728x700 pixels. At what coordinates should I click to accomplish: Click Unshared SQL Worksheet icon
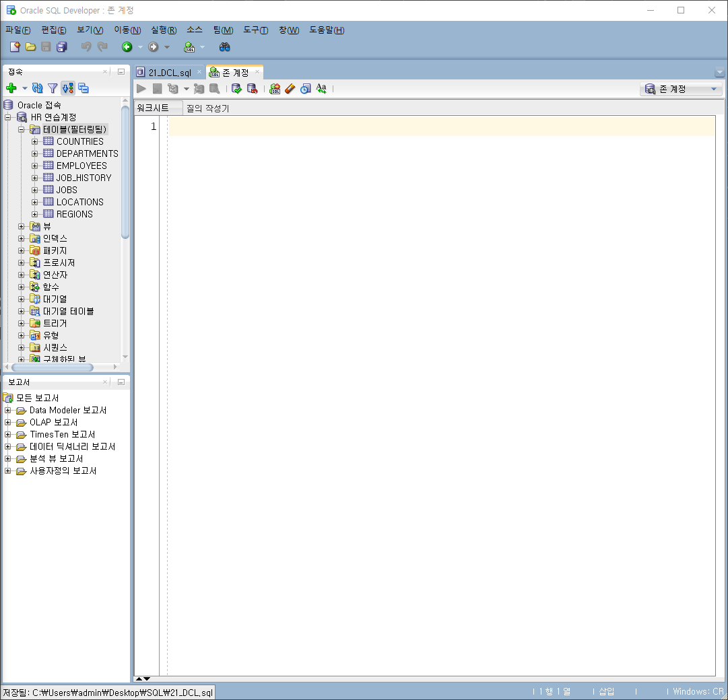(x=275, y=89)
